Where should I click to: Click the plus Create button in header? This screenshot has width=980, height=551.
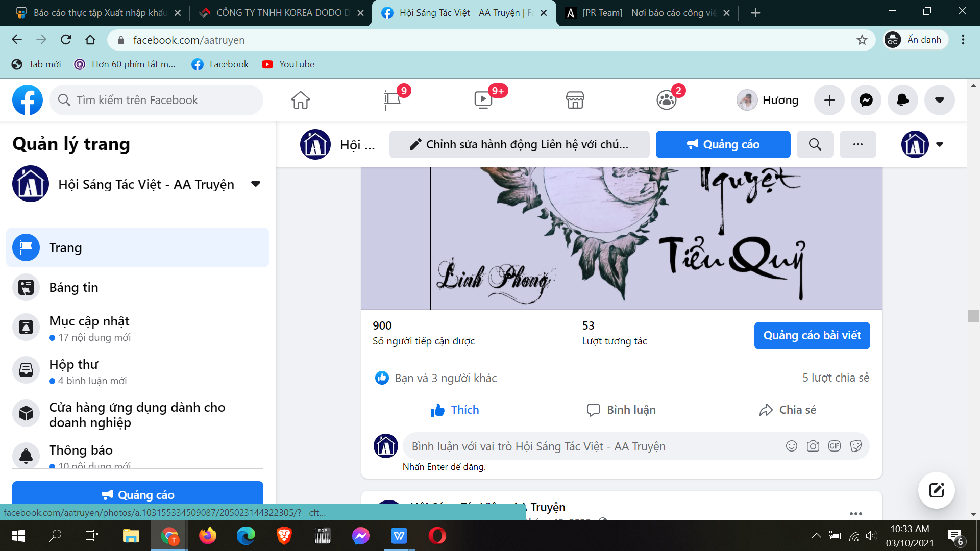[x=829, y=100]
